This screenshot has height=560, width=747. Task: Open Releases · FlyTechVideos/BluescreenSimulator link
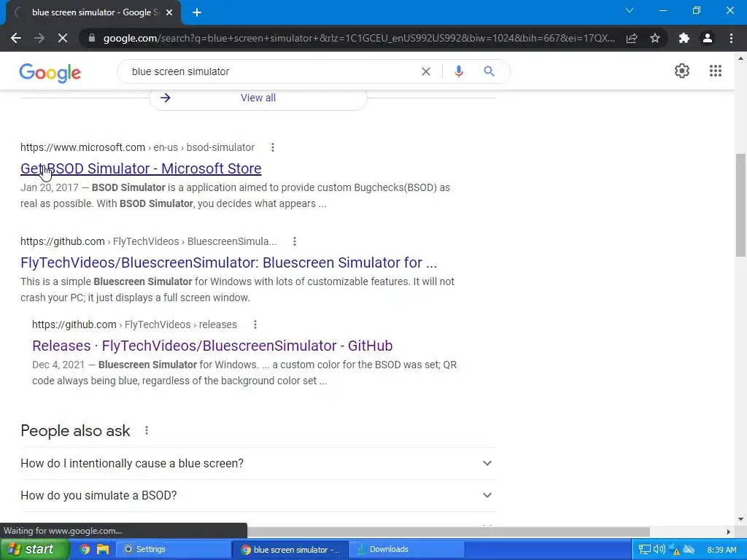[212, 346]
